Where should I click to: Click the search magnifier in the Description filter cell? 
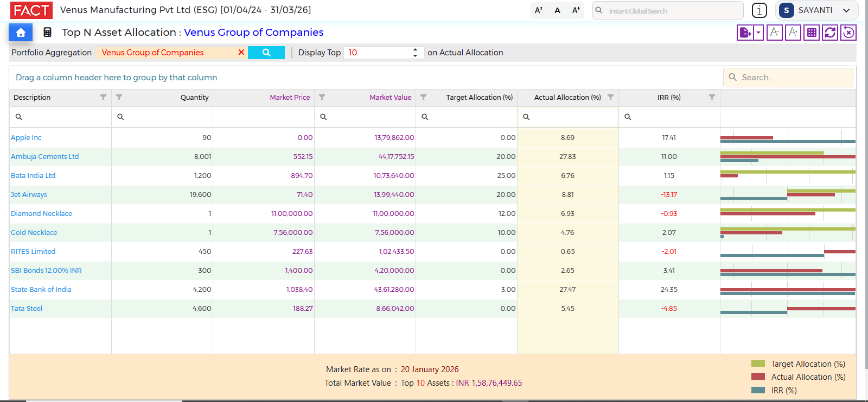[x=18, y=117]
